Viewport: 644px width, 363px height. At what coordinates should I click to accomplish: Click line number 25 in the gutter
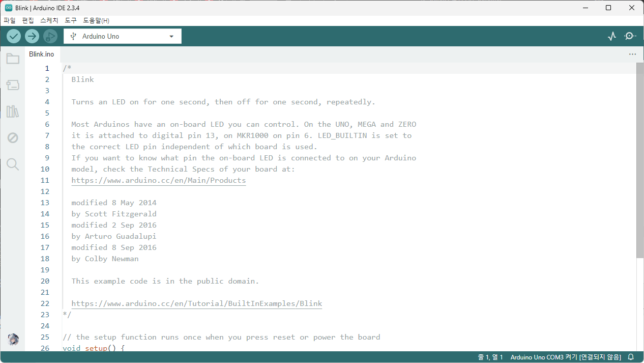pos(45,337)
